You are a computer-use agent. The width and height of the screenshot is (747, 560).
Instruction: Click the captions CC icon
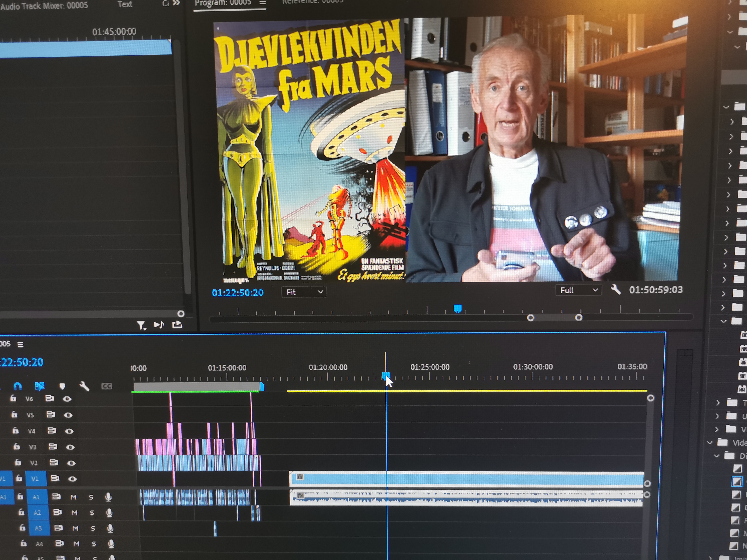click(107, 386)
